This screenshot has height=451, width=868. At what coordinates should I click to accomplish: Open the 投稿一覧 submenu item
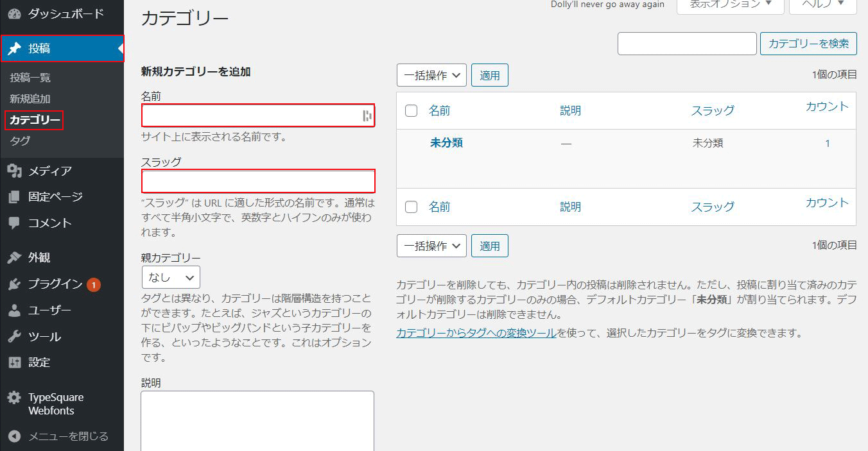click(30, 78)
